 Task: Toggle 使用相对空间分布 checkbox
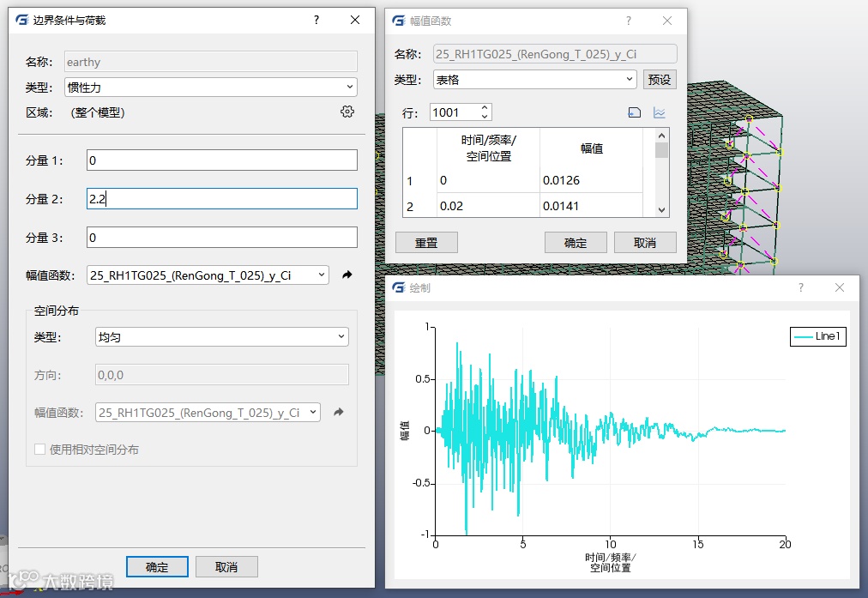click(39, 449)
